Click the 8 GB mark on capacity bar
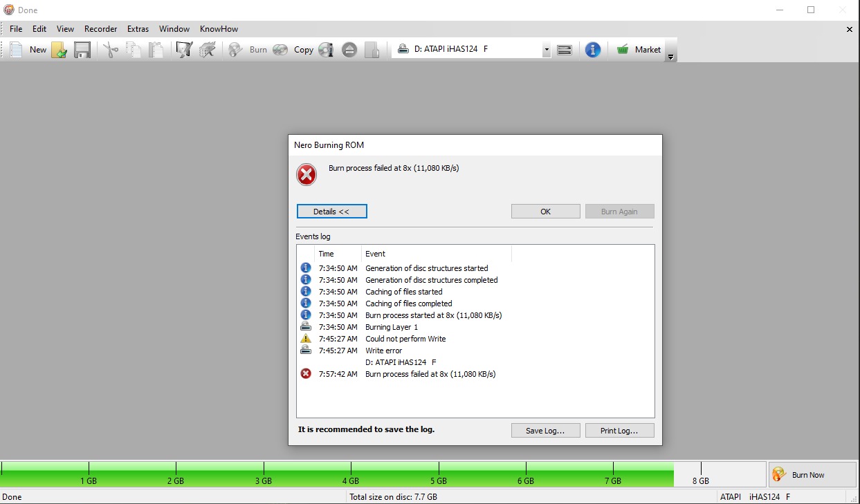Viewport: 860px width, 504px height. 701,474
